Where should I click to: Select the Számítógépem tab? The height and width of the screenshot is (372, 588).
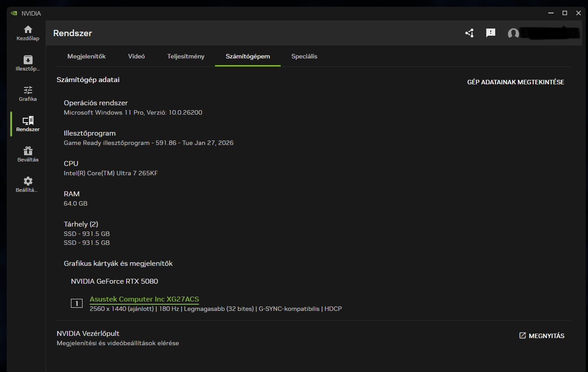point(248,56)
